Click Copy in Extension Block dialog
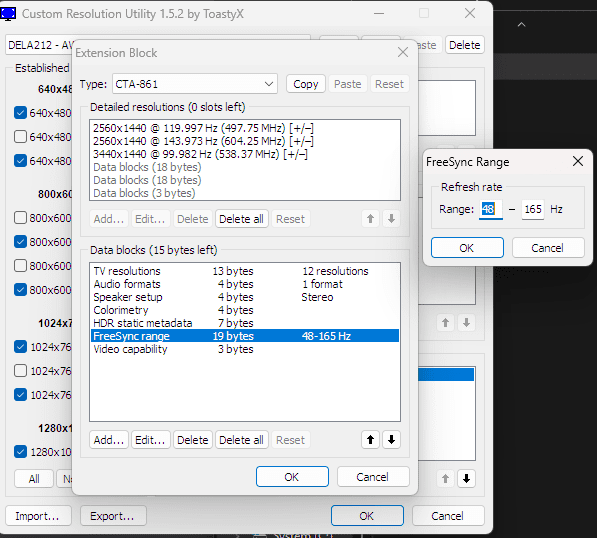Image resolution: width=597 pixels, height=538 pixels. click(306, 84)
